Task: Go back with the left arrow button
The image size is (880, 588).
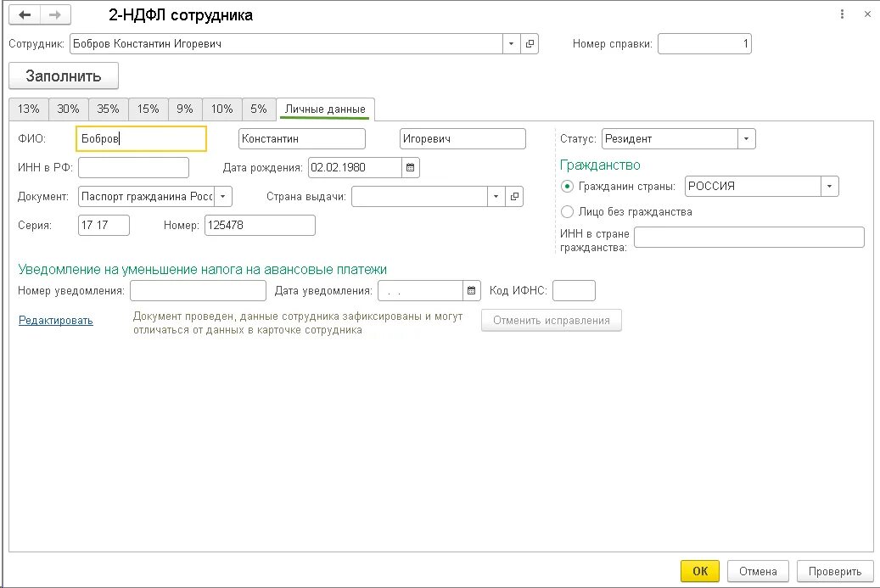Action: pos(25,15)
